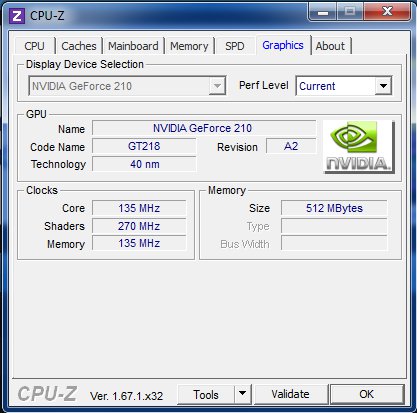Minimize the CPU-Z window
This screenshot has height=413, width=417.
coord(323,12)
